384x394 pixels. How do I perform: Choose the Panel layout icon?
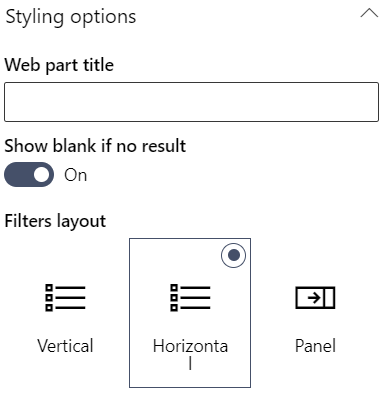(315, 298)
